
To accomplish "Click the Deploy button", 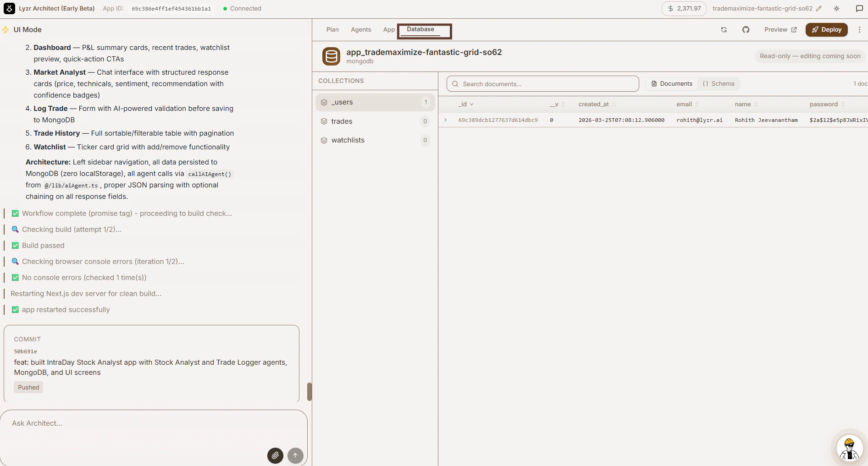I will 826,29.
